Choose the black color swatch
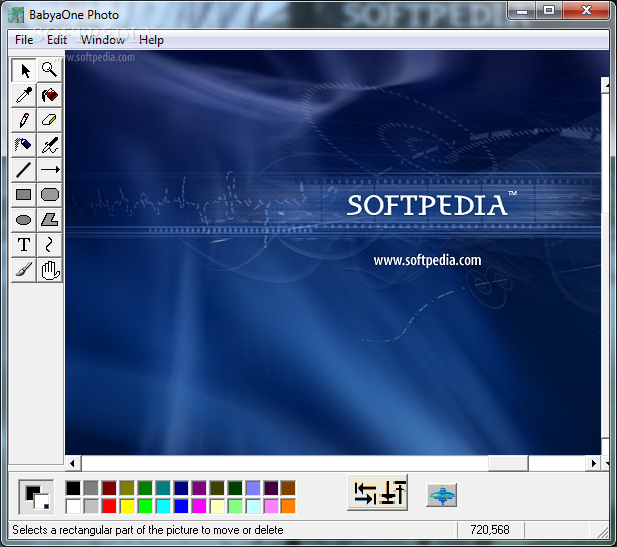 pos(73,488)
